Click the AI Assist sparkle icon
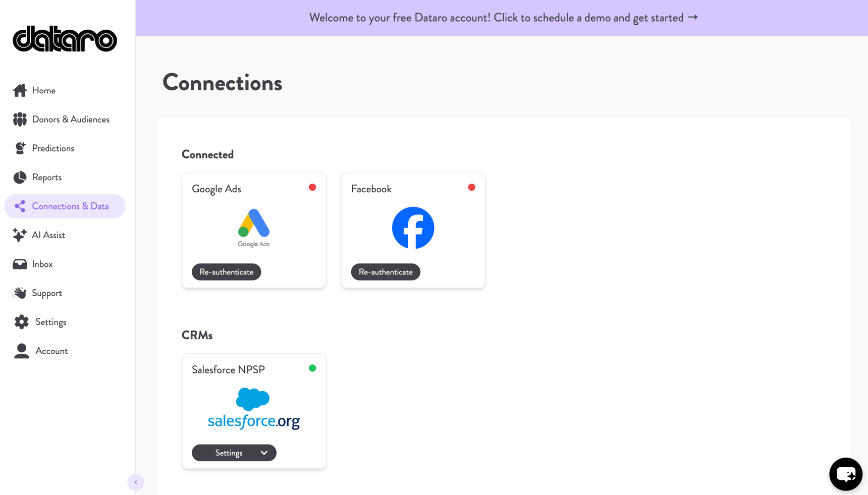This screenshot has height=495, width=868. (x=20, y=235)
